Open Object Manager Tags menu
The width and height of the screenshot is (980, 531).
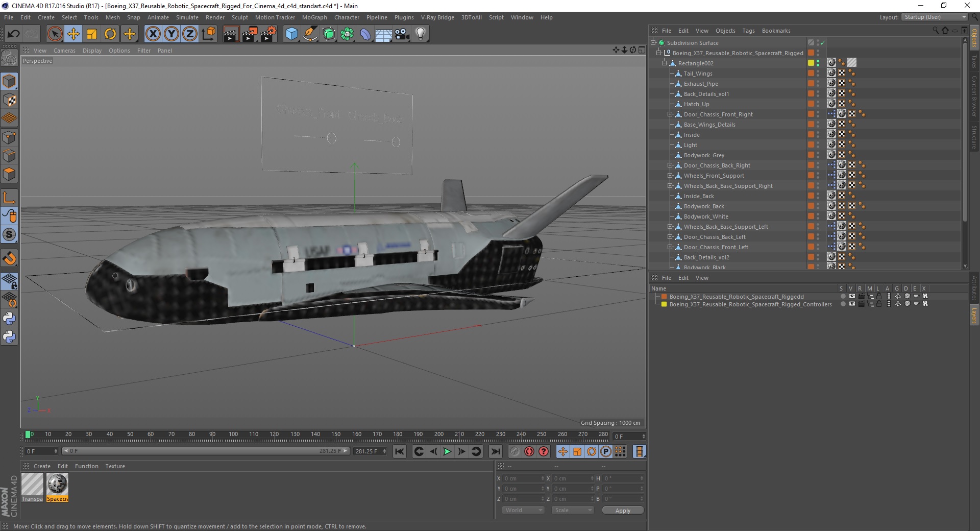tap(748, 31)
